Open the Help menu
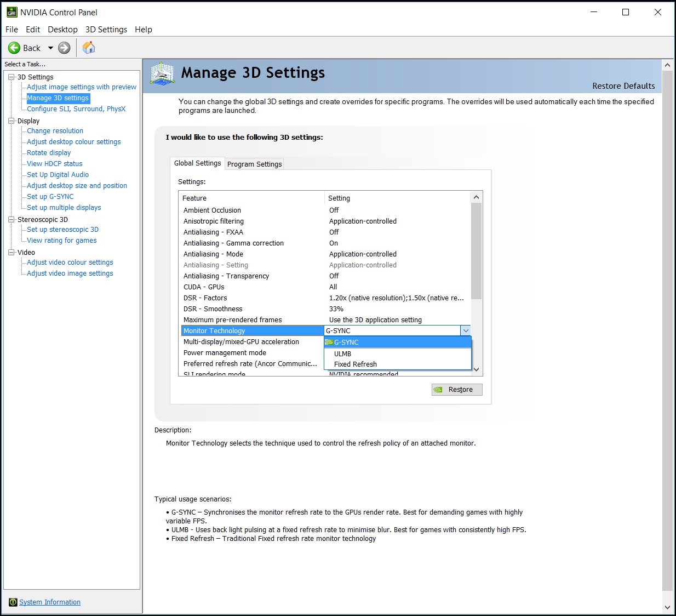 tap(144, 30)
